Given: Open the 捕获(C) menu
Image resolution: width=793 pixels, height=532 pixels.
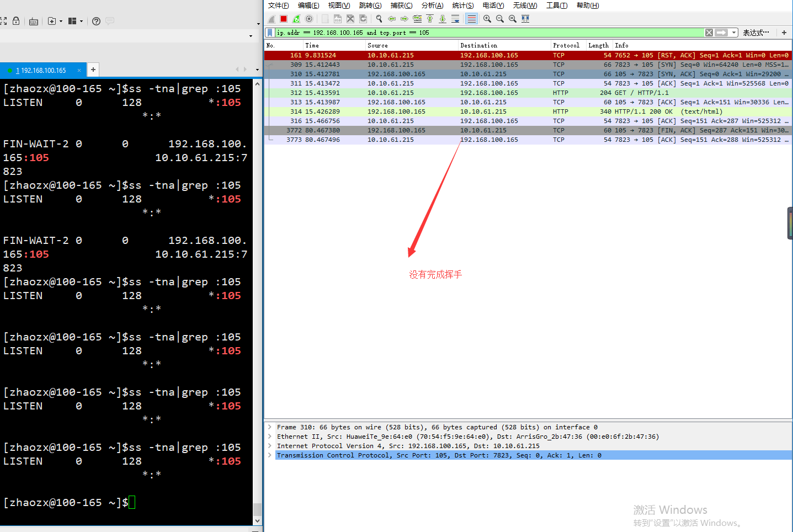Looking at the screenshot, I should 401,6.
